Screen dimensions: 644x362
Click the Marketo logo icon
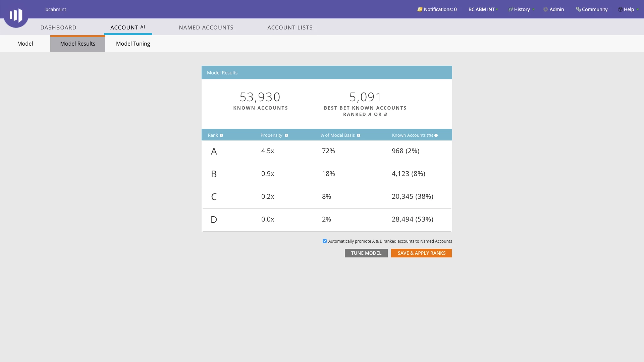pos(16,15)
